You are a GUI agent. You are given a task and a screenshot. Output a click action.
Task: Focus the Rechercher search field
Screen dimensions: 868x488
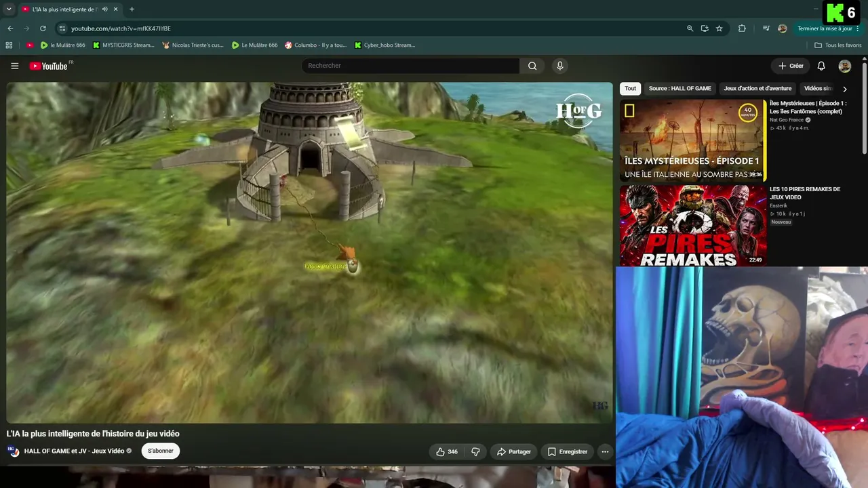pyautogui.click(x=410, y=66)
